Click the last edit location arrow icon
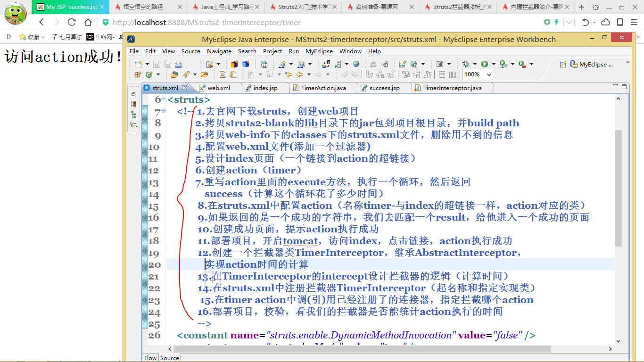 click(x=288, y=74)
